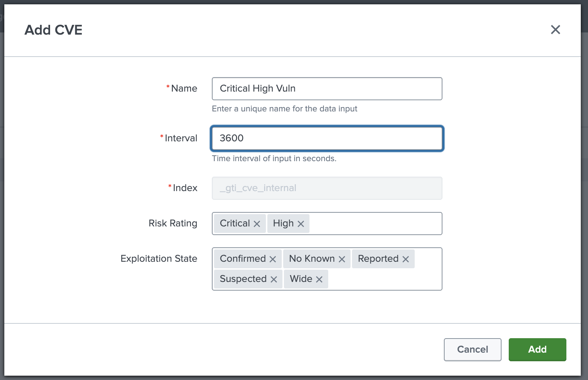The height and width of the screenshot is (380, 588).
Task: Remove the Confirmed exploitation state tag
Action: click(273, 259)
